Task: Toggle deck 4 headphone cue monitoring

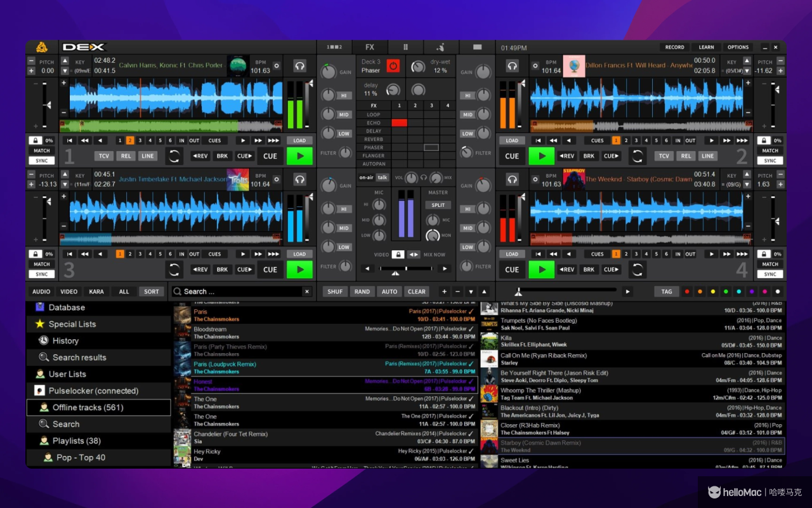Action: (512, 180)
